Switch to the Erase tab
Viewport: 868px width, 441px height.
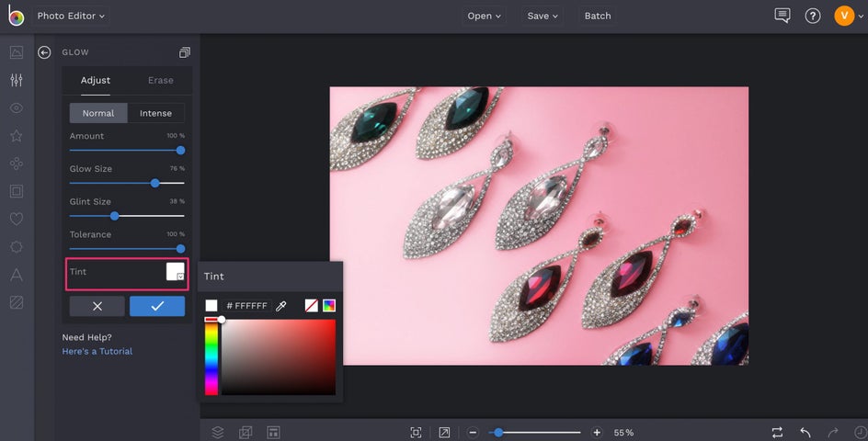point(161,80)
